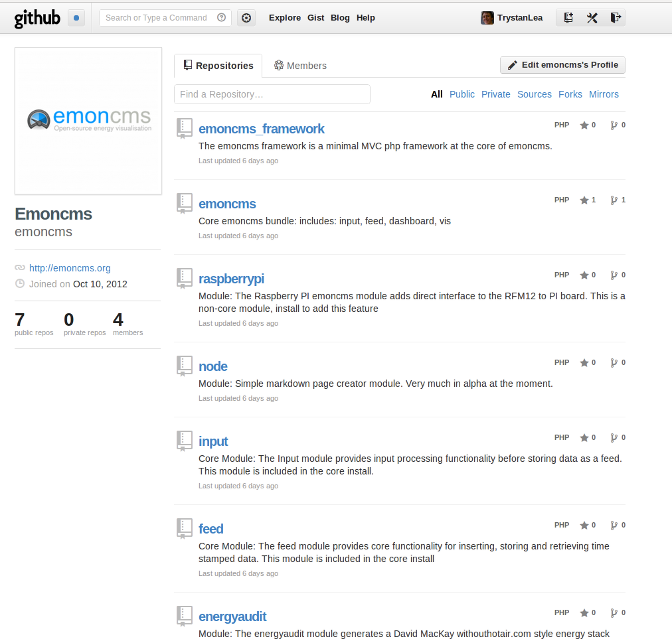This screenshot has width=672, height=641.
Task: Click the emoncms organization logo image
Action: click(x=88, y=121)
